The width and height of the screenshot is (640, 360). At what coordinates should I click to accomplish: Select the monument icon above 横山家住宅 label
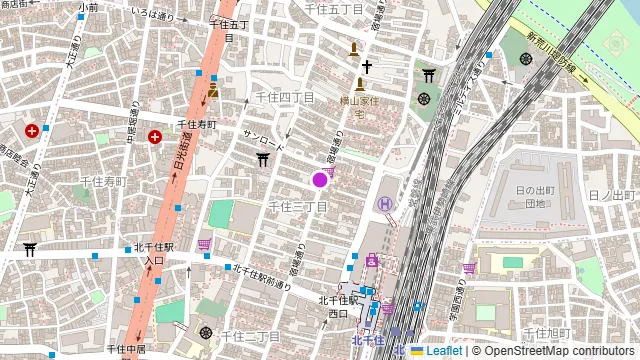360,84
